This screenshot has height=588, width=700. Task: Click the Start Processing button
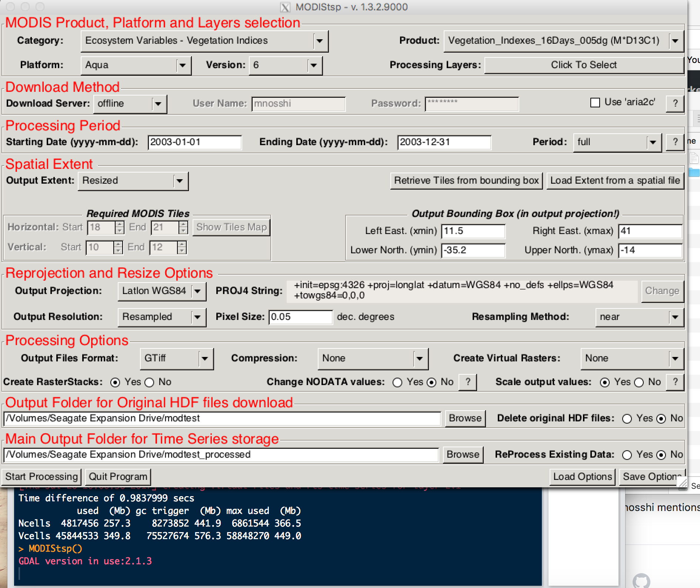click(41, 477)
